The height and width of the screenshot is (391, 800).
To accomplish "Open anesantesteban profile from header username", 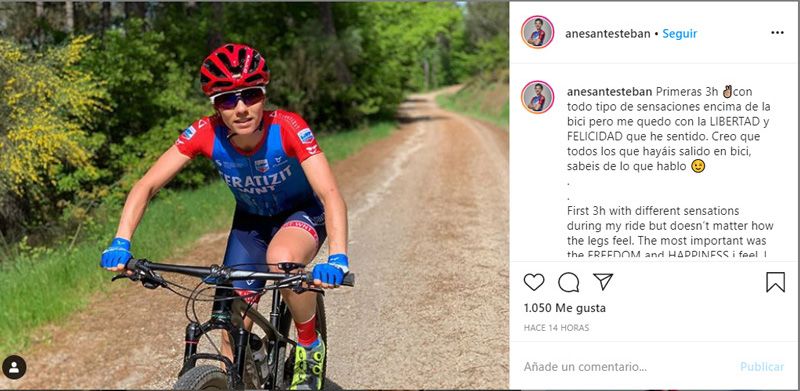I will [x=608, y=34].
